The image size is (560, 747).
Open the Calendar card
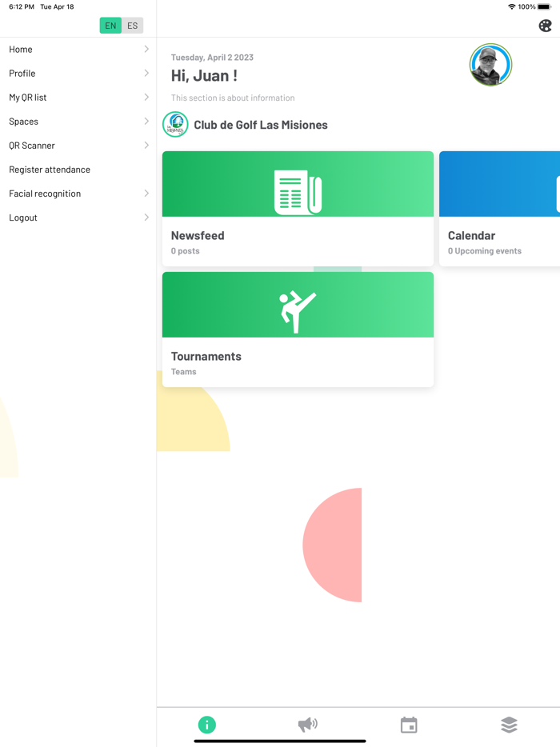click(499, 208)
